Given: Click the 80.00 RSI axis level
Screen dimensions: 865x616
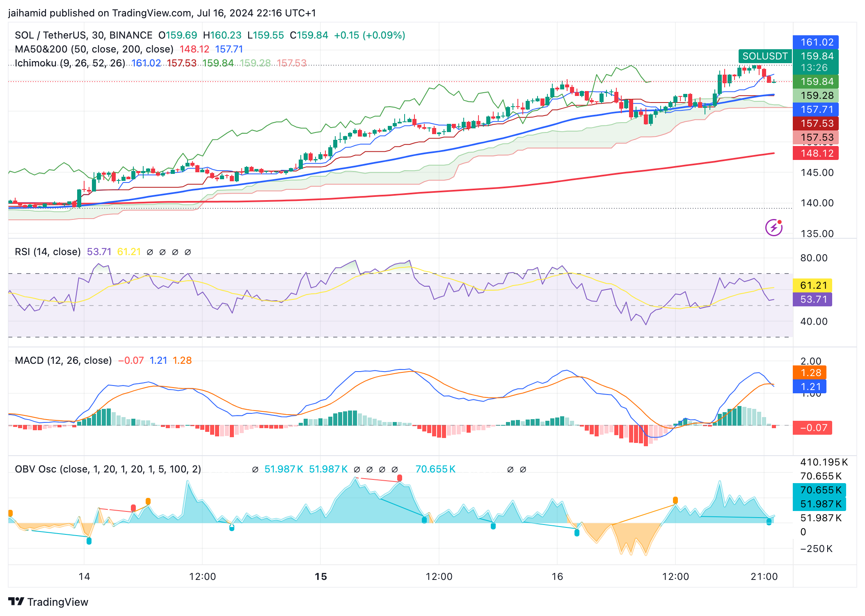Looking at the screenshot, I should click(814, 258).
